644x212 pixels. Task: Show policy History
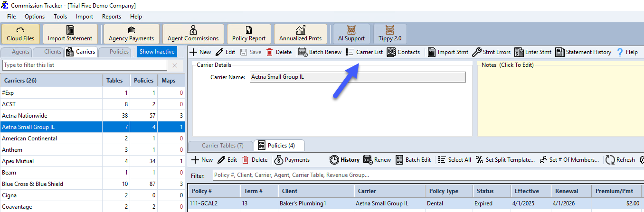click(345, 160)
